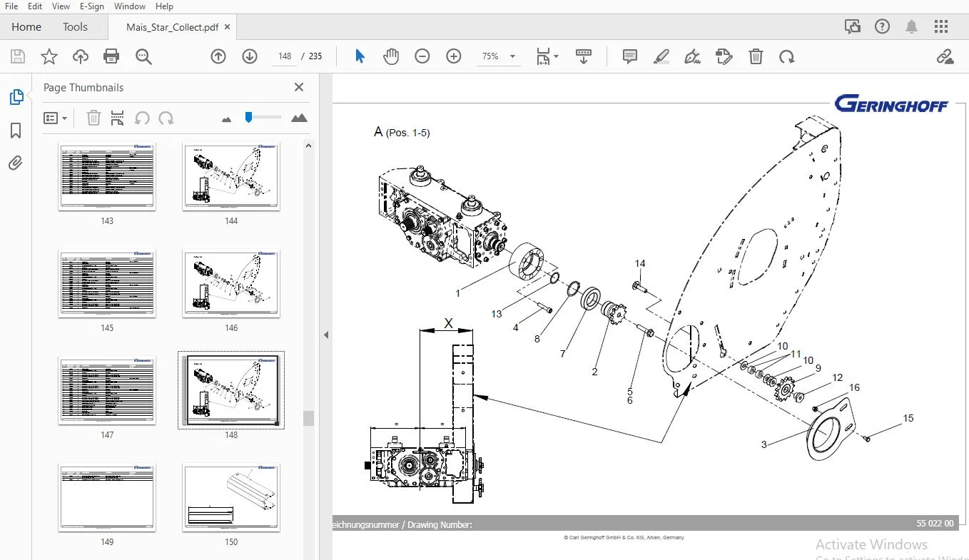Open the scrolling mode read tool
Viewport: 969px width, 560px height.
coord(584,56)
